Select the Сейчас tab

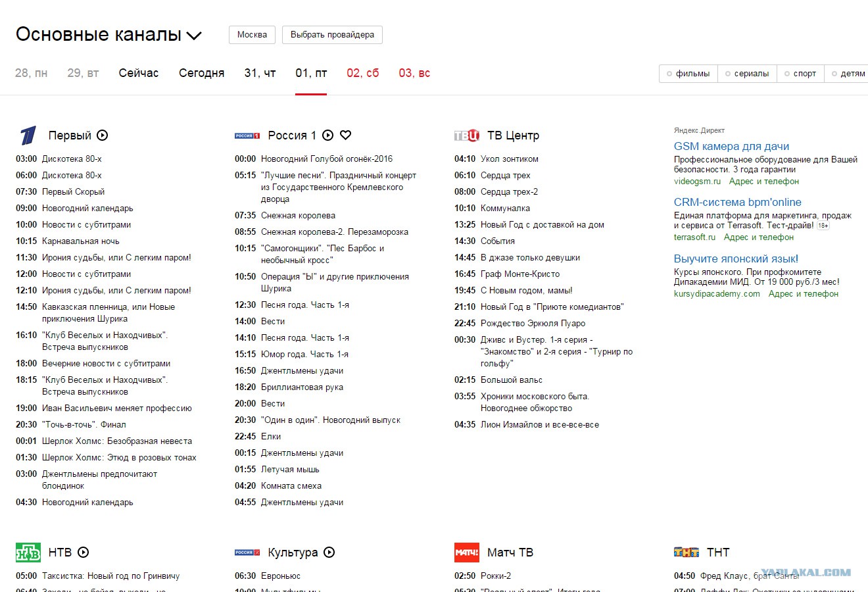tap(139, 73)
